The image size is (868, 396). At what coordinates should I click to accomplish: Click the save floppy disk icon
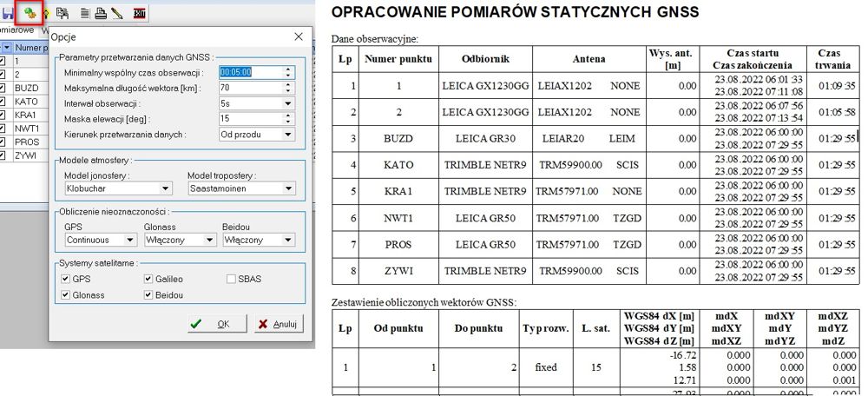coord(8,13)
